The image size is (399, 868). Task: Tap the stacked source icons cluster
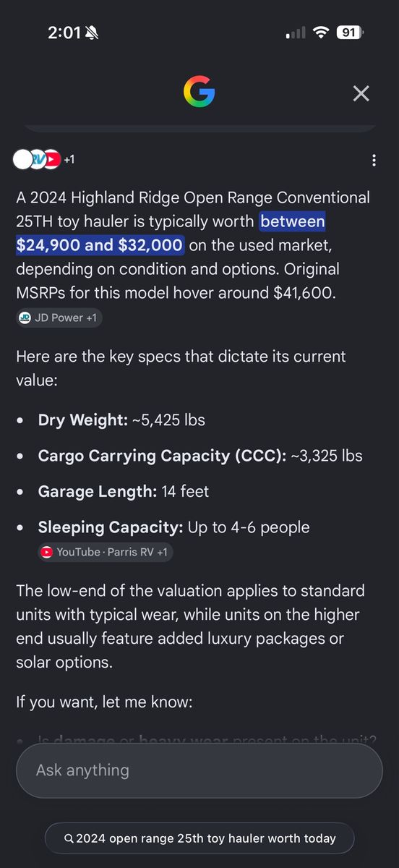point(36,159)
